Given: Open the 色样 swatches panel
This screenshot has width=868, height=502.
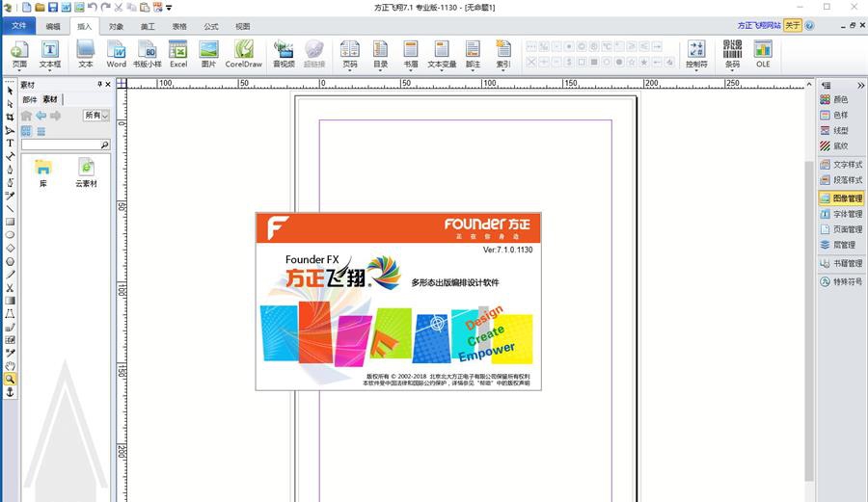Looking at the screenshot, I should pyautogui.click(x=834, y=115).
